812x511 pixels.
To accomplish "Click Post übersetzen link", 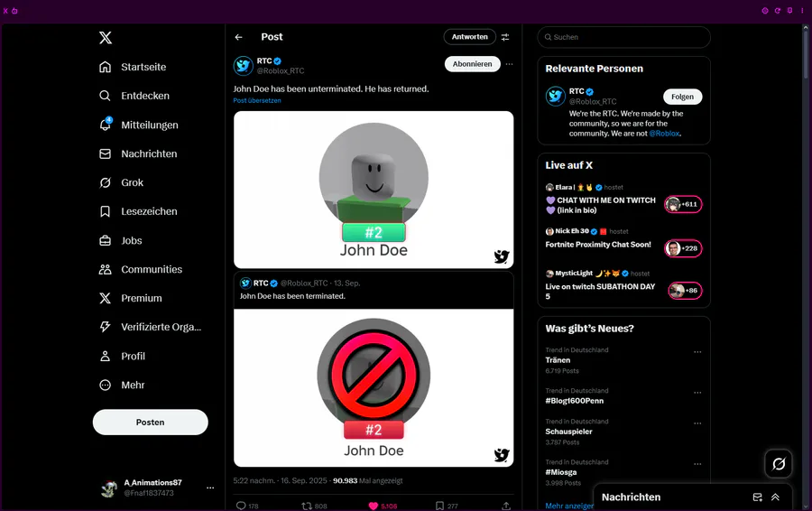I will point(257,100).
